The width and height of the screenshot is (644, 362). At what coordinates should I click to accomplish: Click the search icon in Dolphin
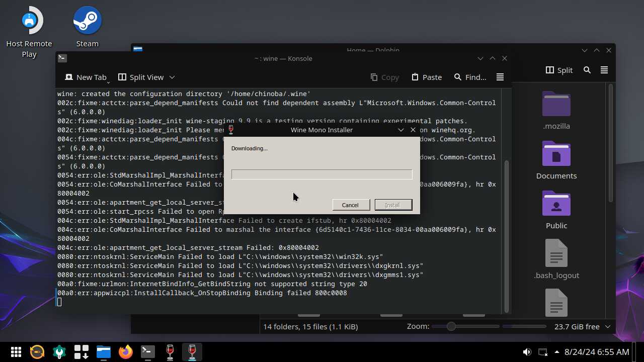click(x=587, y=70)
